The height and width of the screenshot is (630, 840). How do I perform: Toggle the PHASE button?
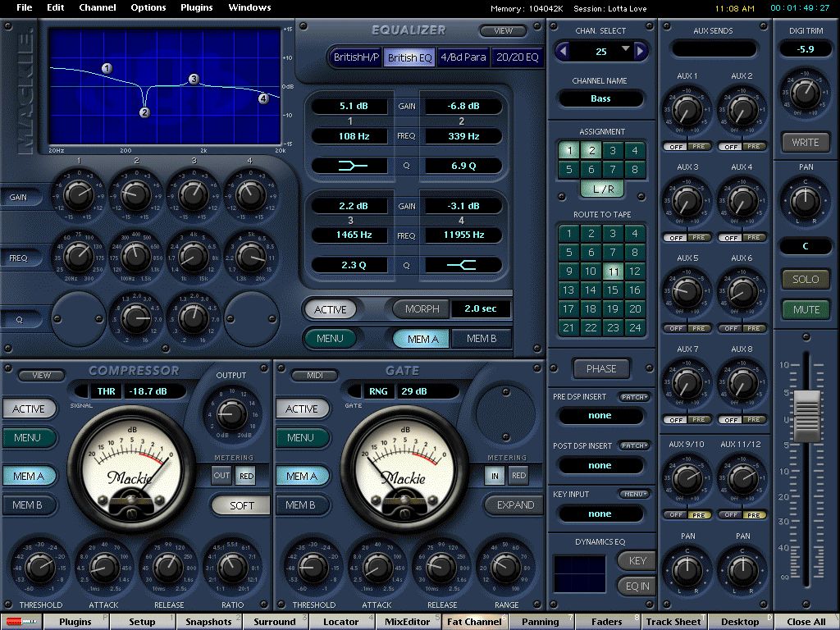pyautogui.click(x=601, y=368)
